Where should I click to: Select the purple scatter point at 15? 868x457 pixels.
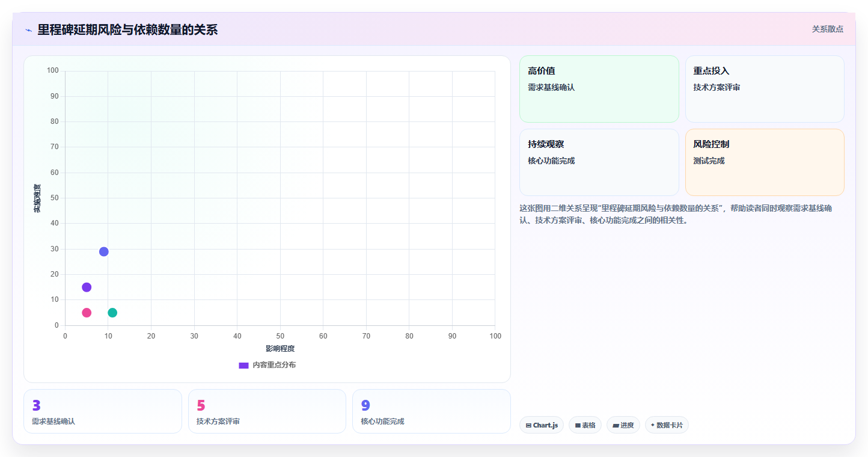click(x=87, y=287)
